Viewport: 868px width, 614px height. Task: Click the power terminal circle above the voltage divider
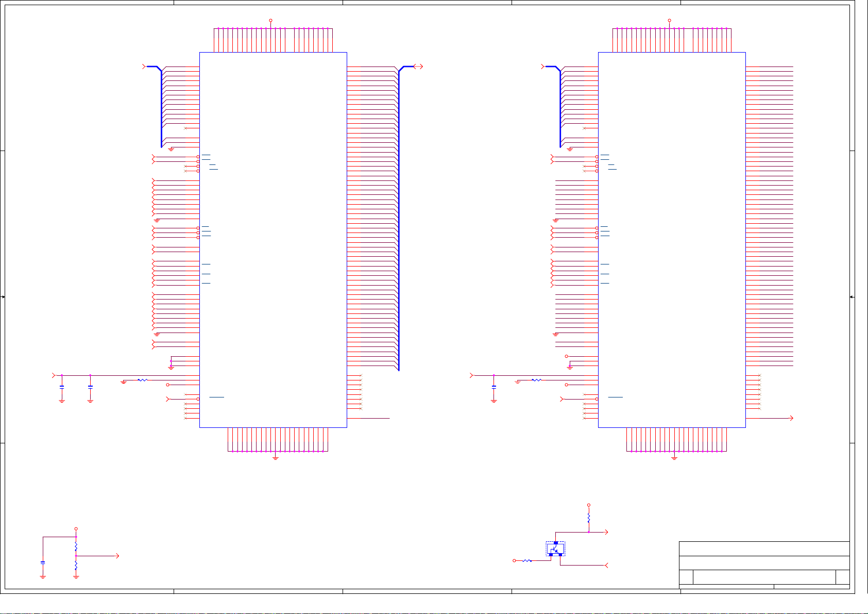coord(76,529)
